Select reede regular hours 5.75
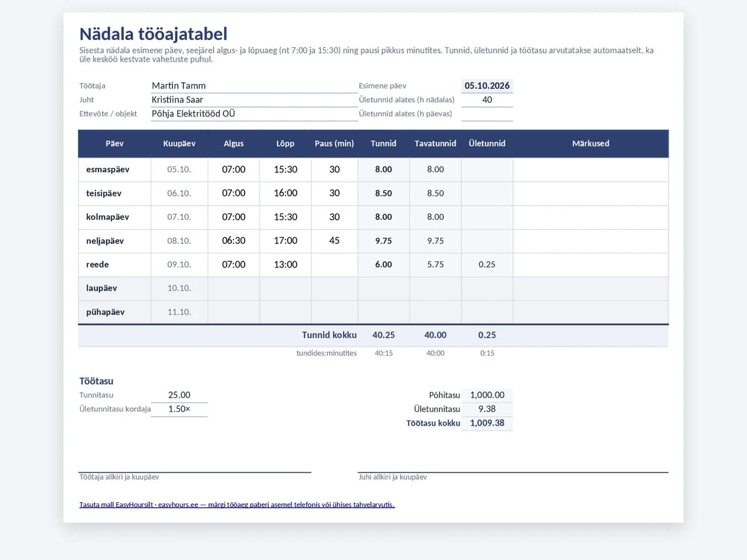The width and height of the screenshot is (747, 560). pyautogui.click(x=436, y=264)
